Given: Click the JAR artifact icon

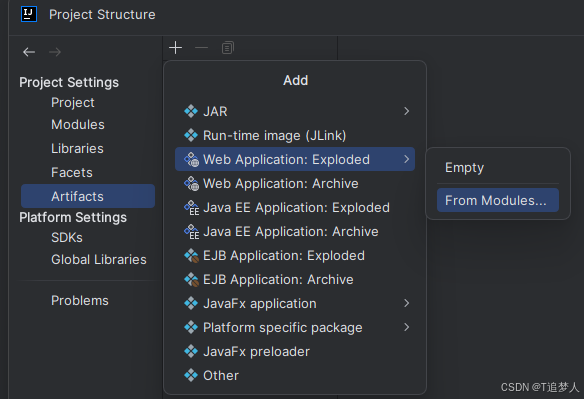Looking at the screenshot, I should [191, 111].
